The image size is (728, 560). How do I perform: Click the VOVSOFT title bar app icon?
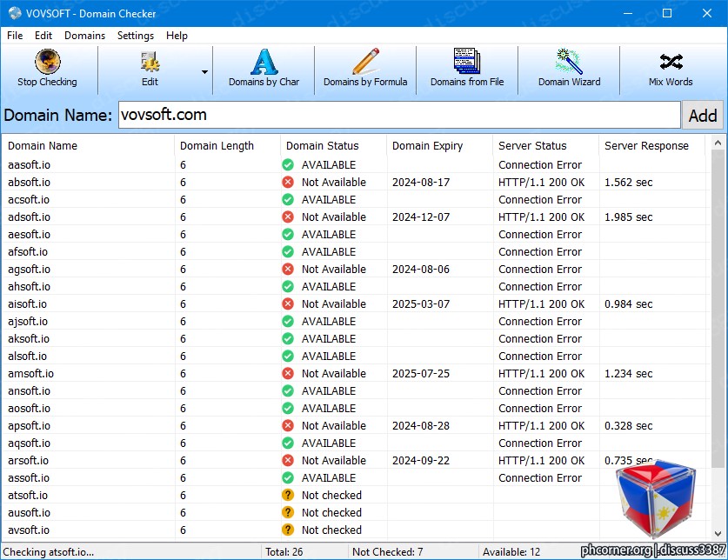pos(15,13)
